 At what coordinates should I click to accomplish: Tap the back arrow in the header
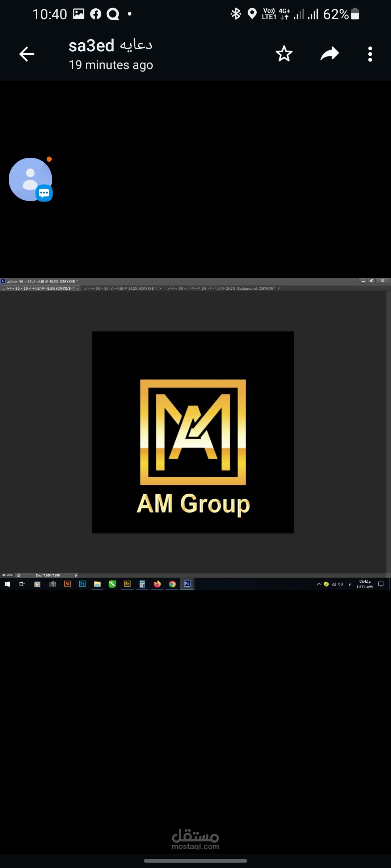click(27, 54)
